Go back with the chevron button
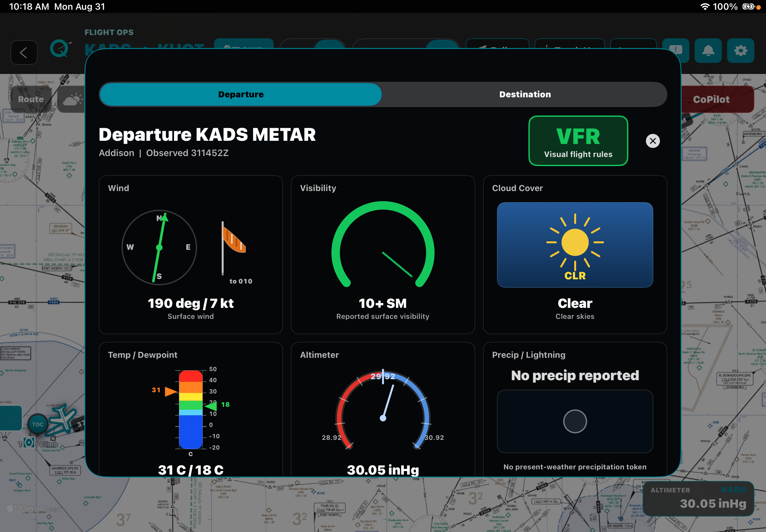This screenshot has width=766, height=532. coord(24,52)
